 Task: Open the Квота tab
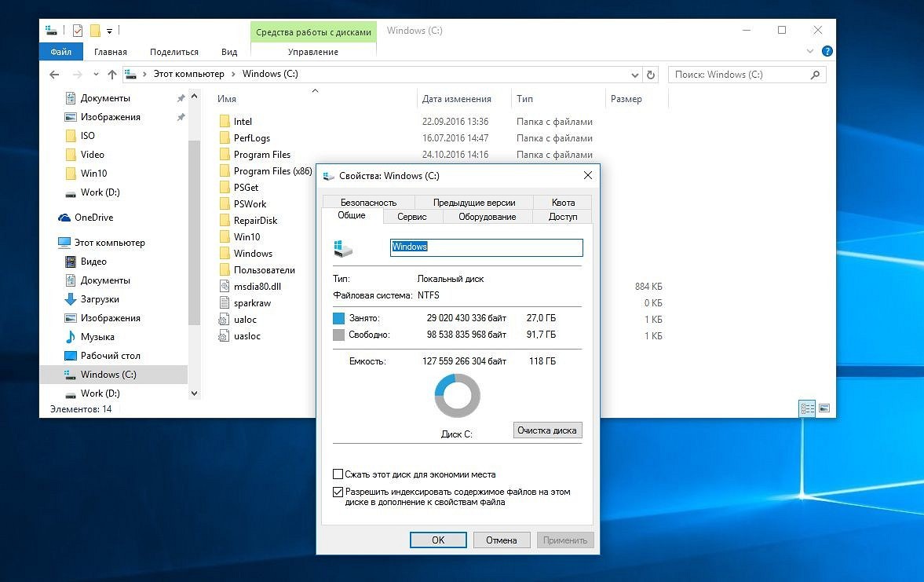pos(563,203)
